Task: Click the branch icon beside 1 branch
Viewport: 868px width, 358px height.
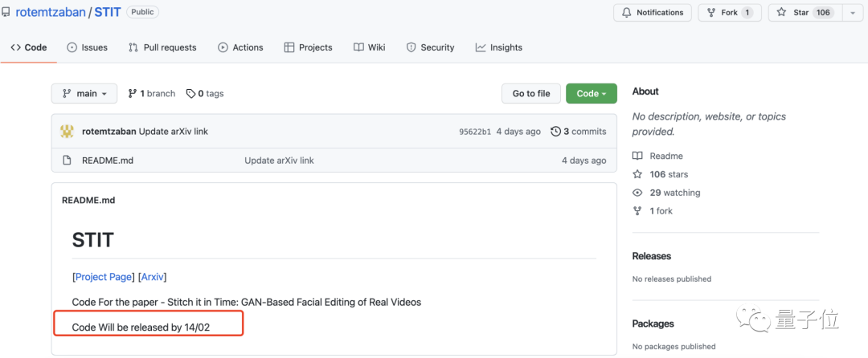Action: click(133, 94)
